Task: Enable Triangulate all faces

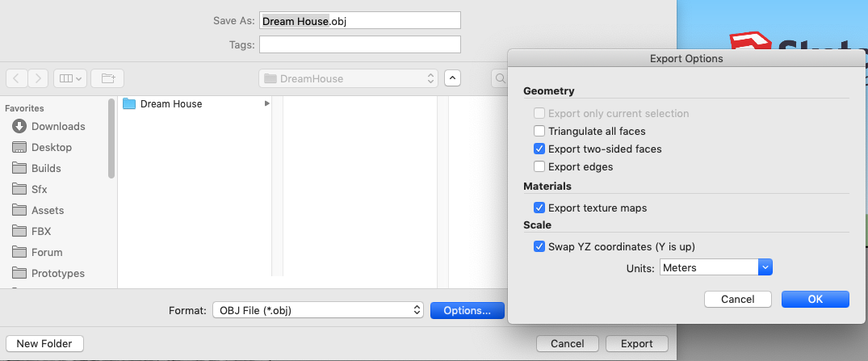Action: pyautogui.click(x=539, y=131)
